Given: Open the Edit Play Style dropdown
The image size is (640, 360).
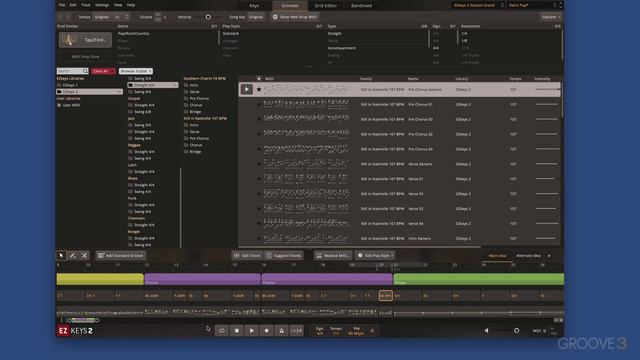Looking at the screenshot, I should [375, 256].
